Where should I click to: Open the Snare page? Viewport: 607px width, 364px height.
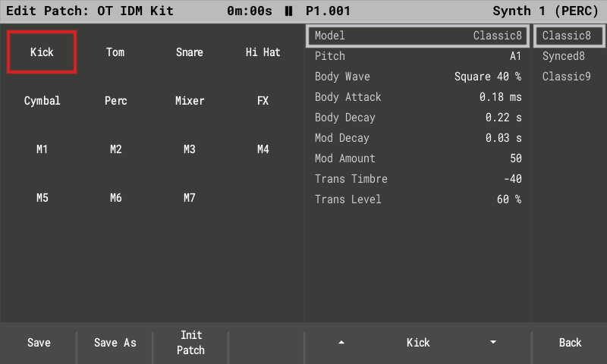pyautogui.click(x=189, y=52)
